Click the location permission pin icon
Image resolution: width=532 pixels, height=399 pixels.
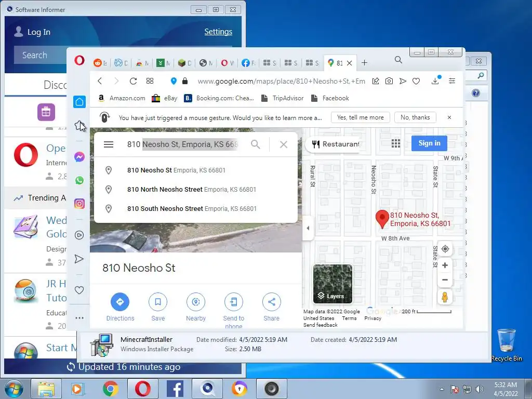[x=174, y=81]
